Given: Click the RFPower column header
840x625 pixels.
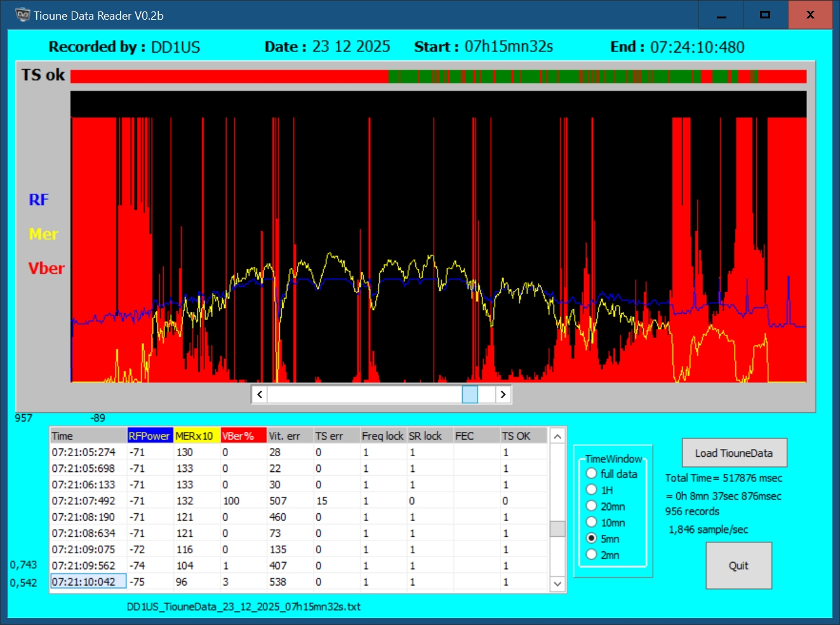Looking at the screenshot, I should (150, 436).
